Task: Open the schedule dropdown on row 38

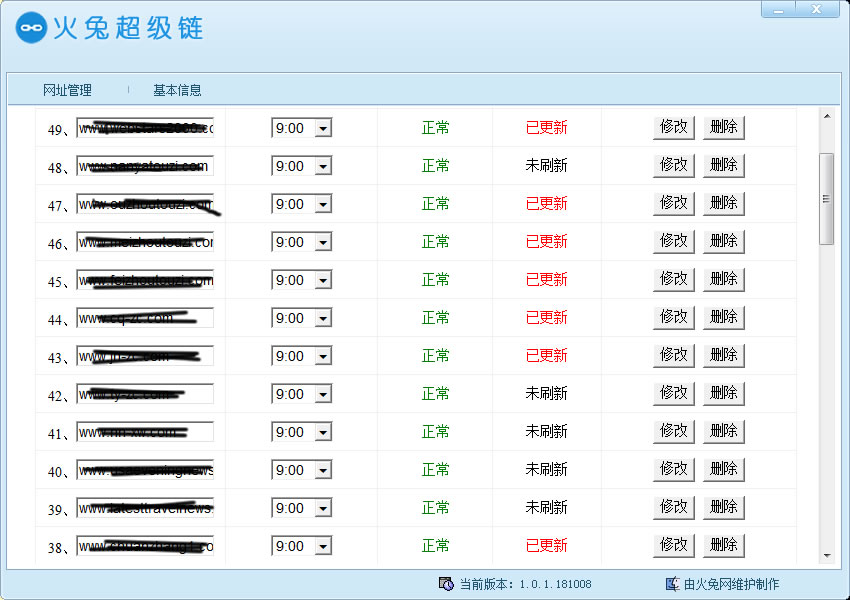Action: pyautogui.click(x=322, y=545)
